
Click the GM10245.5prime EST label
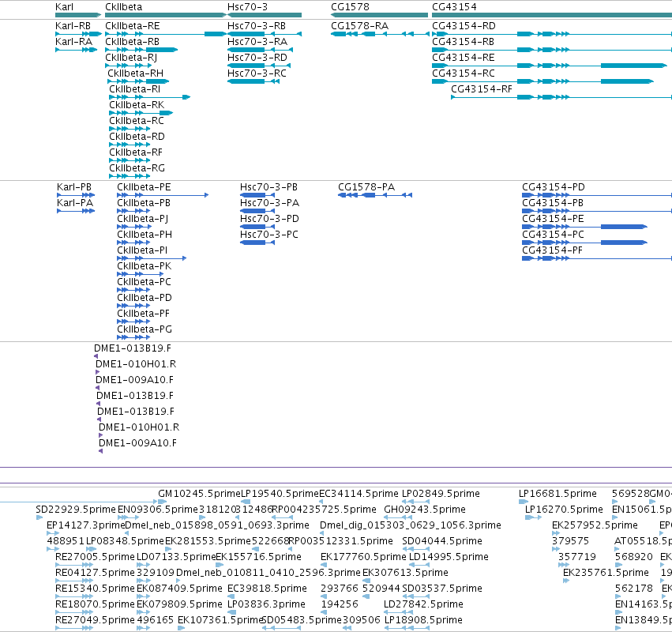[x=199, y=494]
